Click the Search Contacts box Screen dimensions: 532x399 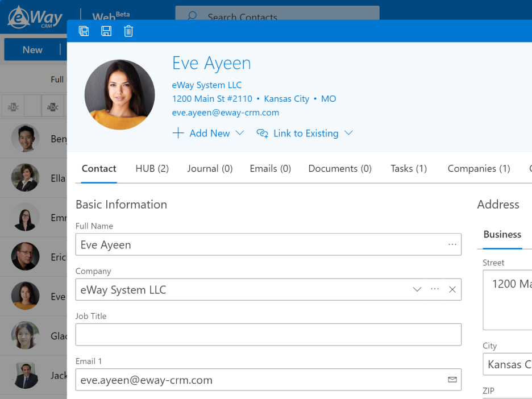coord(277,13)
